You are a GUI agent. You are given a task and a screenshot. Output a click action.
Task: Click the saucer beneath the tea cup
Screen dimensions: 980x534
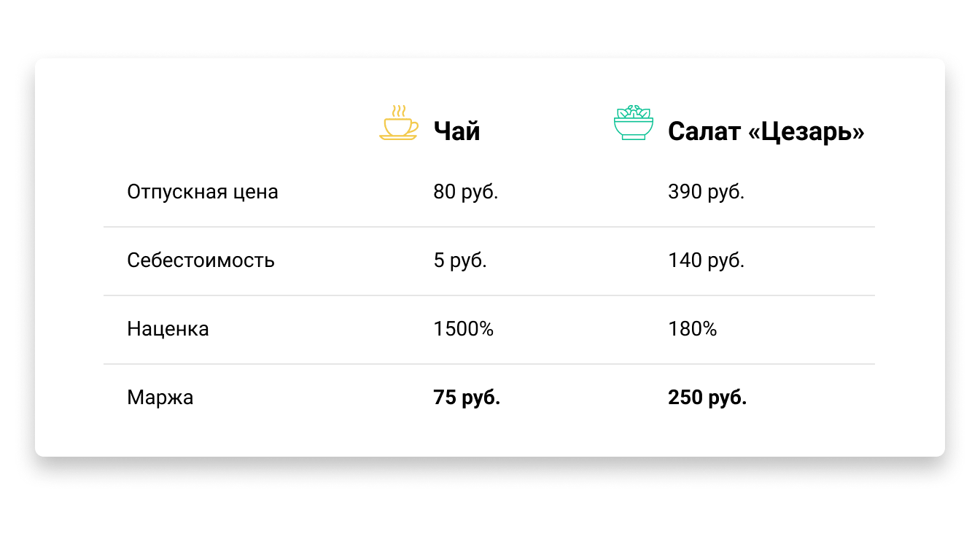click(x=399, y=137)
